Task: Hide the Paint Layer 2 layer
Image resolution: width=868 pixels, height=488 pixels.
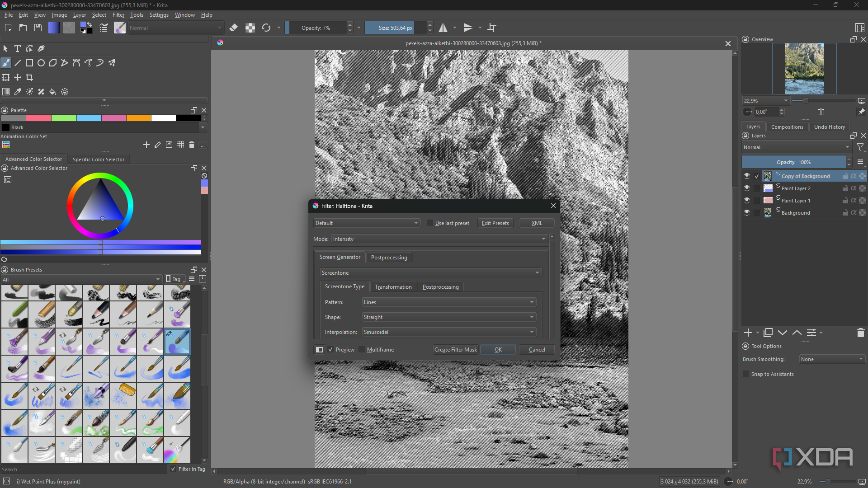Action: 747,188
